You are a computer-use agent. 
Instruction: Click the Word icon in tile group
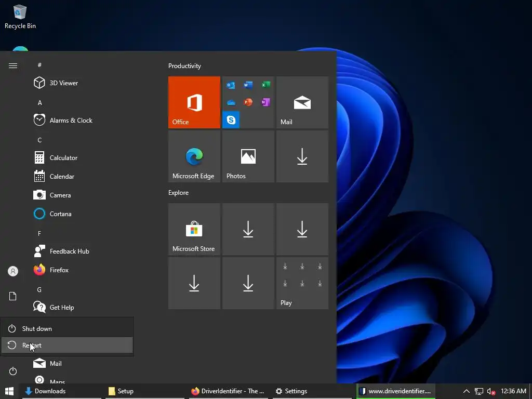pyautogui.click(x=248, y=85)
